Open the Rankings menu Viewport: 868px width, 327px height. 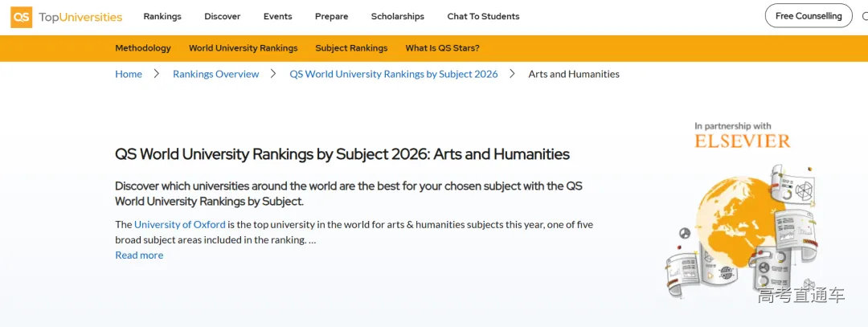pyautogui.click(x=162, y=17)
